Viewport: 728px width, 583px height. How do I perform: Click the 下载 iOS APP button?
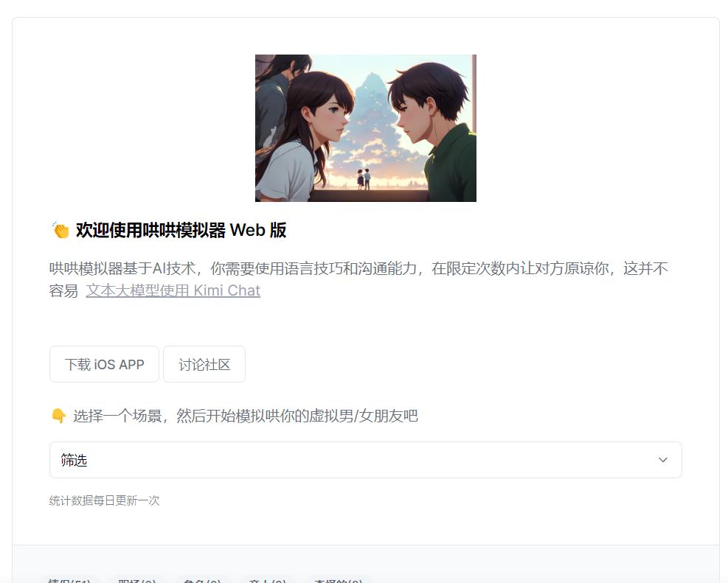tap(105, 364)
